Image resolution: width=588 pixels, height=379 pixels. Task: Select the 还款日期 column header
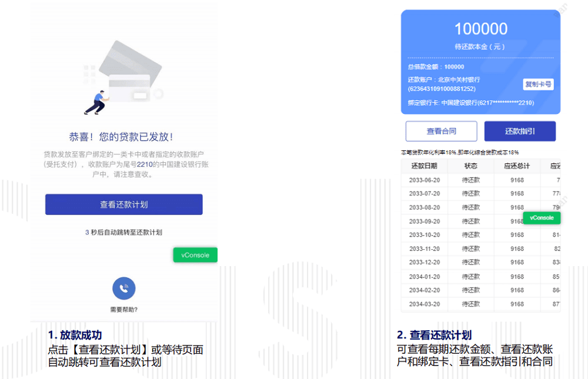[x=425, y=166]
